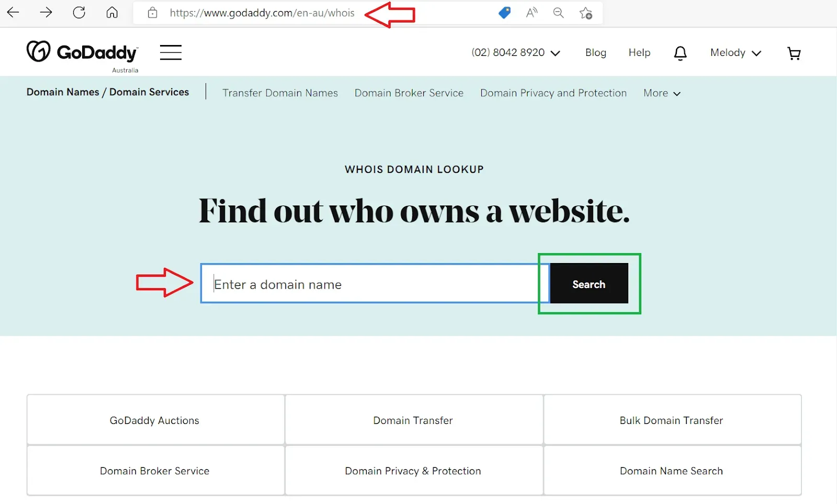Viewport: 837px width, 504px height.
Task: Open the phone number dropdown
Action: point(515,52)
